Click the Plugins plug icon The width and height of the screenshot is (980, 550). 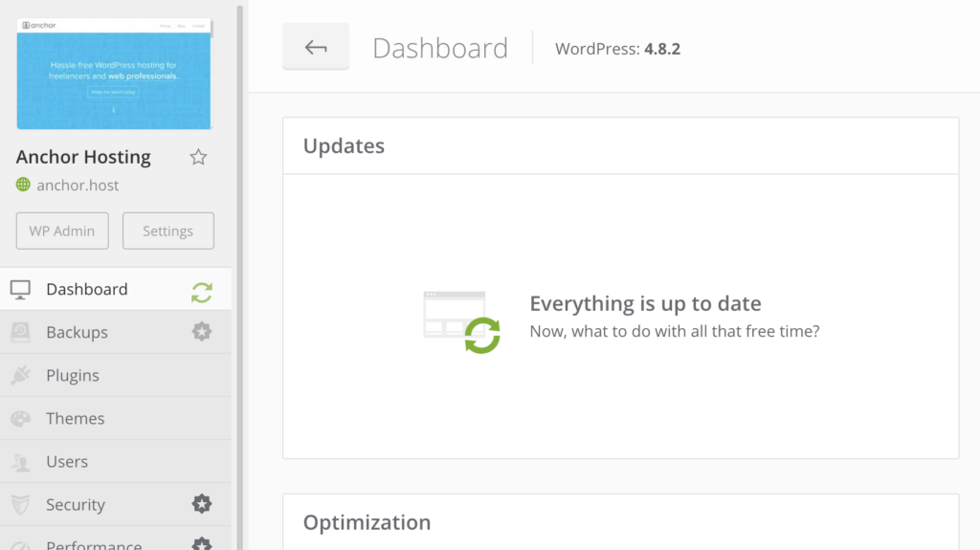click(x=20, y=375)
